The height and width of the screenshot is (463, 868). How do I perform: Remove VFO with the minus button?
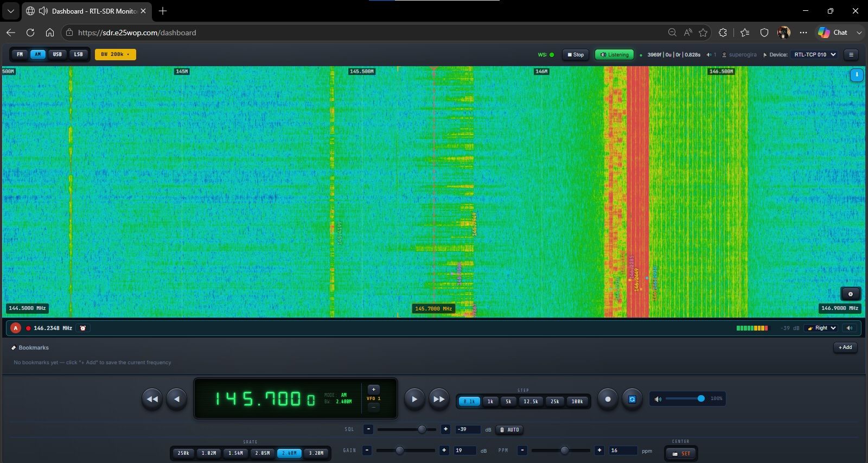[373, 407]
